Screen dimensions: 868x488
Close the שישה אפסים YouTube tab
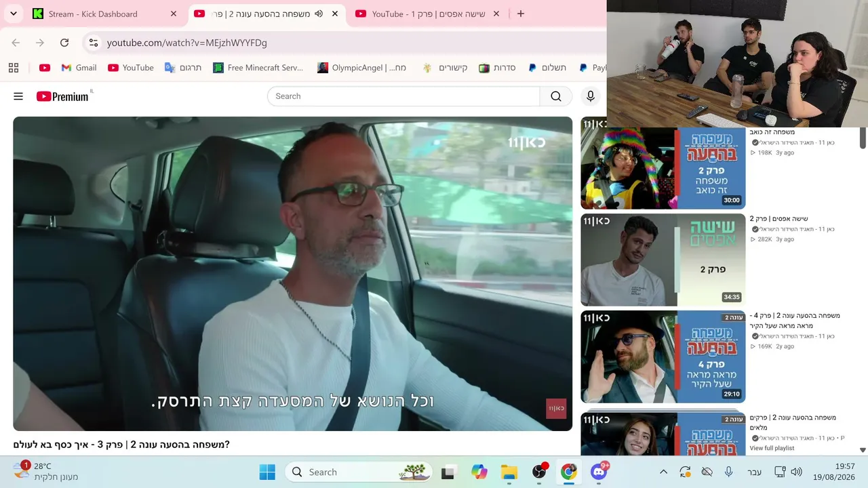pos(496,14)
